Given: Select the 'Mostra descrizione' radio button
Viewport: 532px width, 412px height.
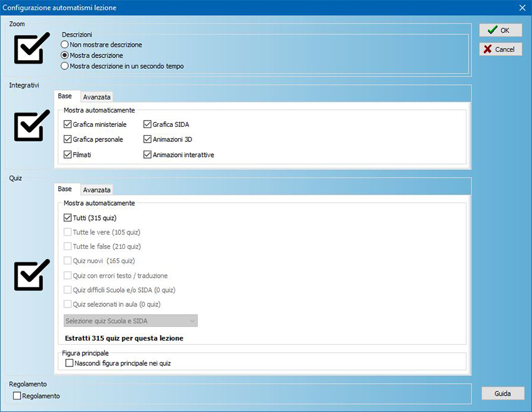Looking at the screenshot, I should (65, 56).
